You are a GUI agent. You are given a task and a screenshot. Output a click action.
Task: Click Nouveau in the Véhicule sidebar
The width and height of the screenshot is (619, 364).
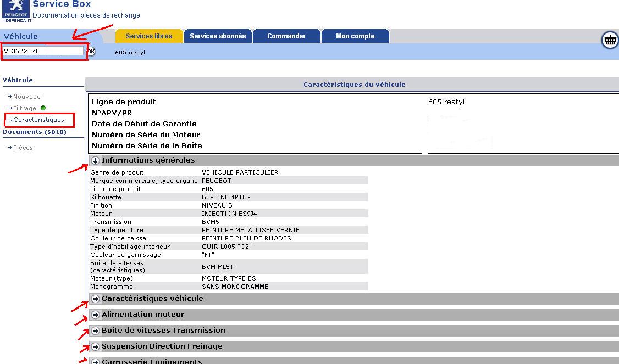[x=26, y=97]
